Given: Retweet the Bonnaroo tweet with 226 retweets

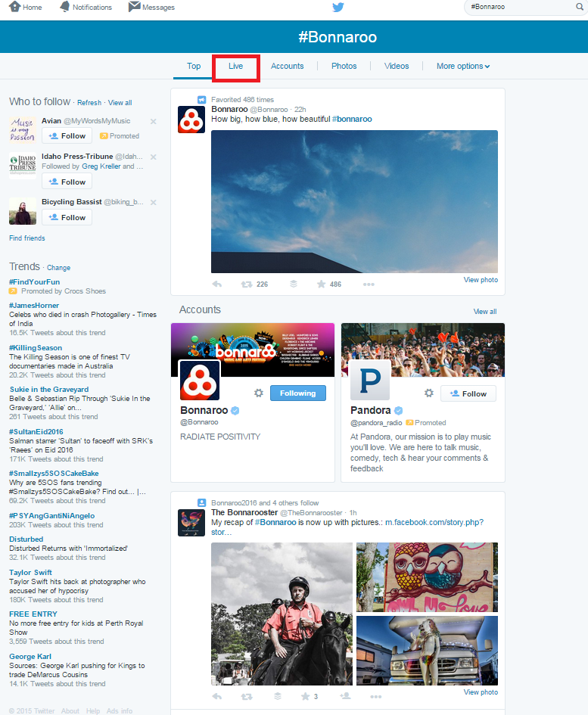Looking at the screenshot, I should click(x=247, y=284).
